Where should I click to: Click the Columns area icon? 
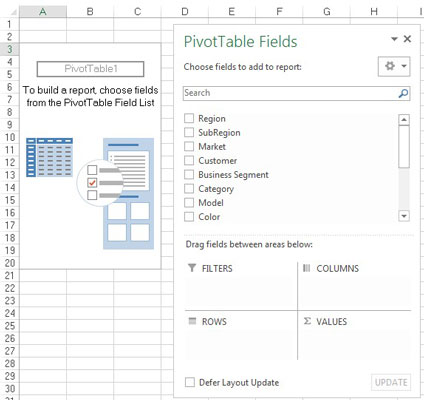306,268
